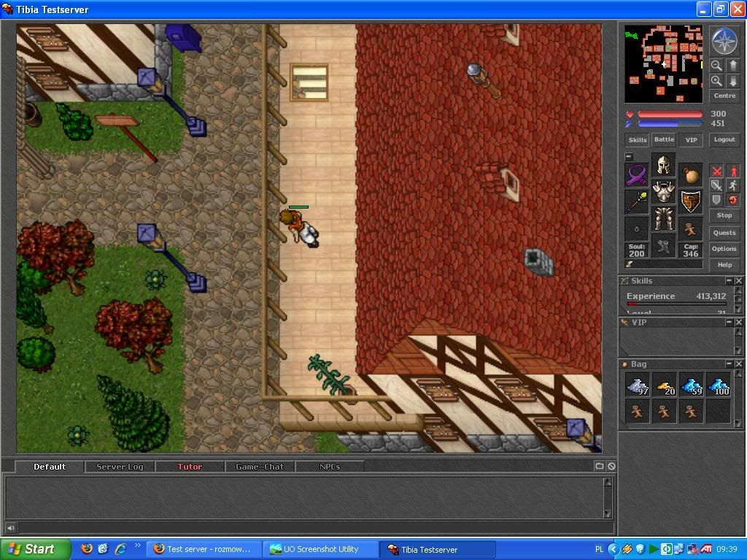Select the plate legs slot
This screenshot has width=747, height=560.
pyautogui.click(x=663, y=219)
